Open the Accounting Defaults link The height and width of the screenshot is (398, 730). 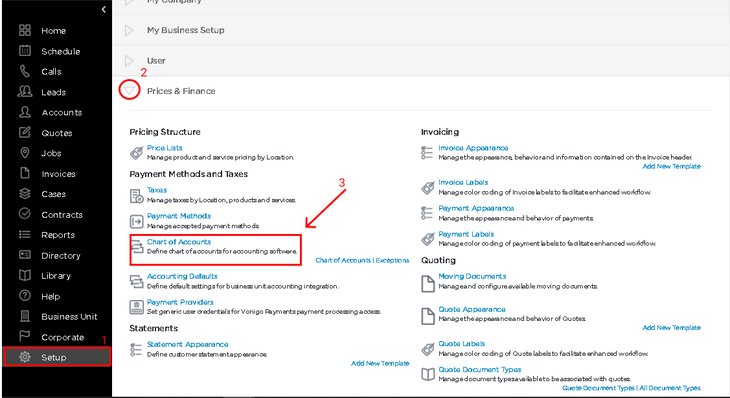click(x=182, y=276)
